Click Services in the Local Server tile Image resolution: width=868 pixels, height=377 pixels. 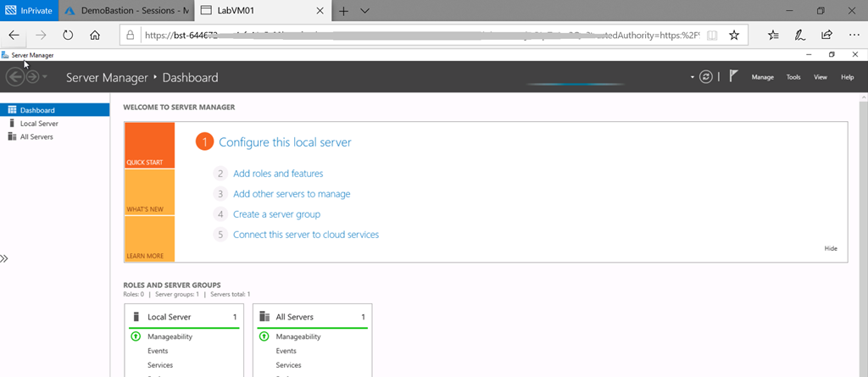pos(160,365)
